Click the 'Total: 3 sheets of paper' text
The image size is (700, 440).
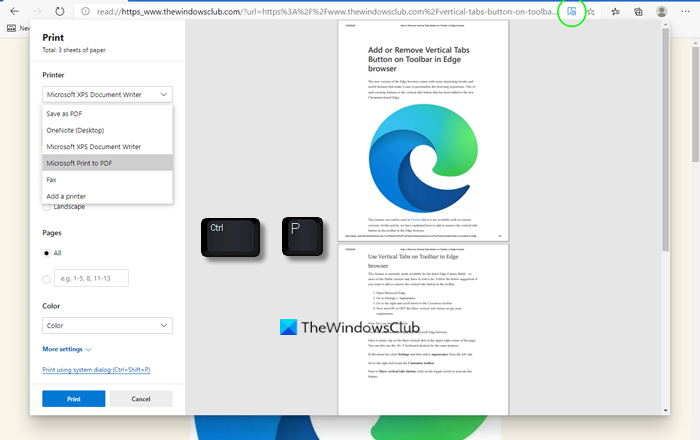click(74, 50)
